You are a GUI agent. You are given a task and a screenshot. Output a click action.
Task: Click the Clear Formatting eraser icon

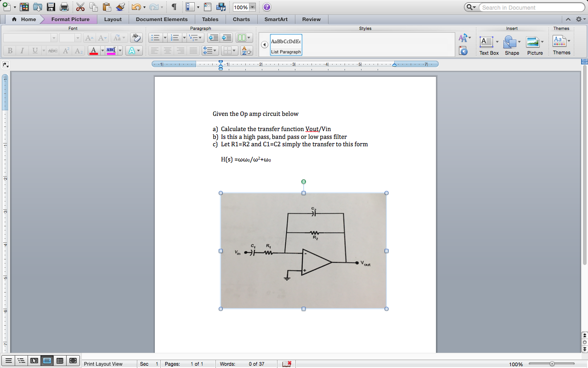pyautogui.click(x=136, y=38)
